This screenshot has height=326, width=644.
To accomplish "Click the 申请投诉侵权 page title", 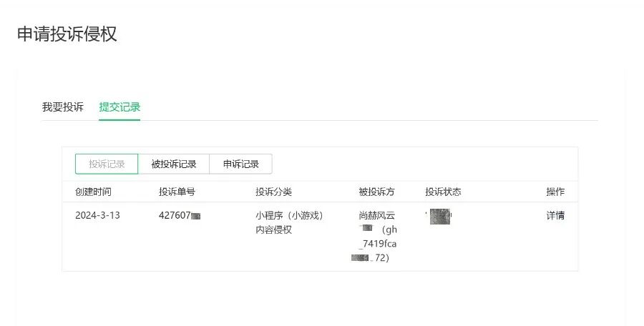I will coord(67,34).
